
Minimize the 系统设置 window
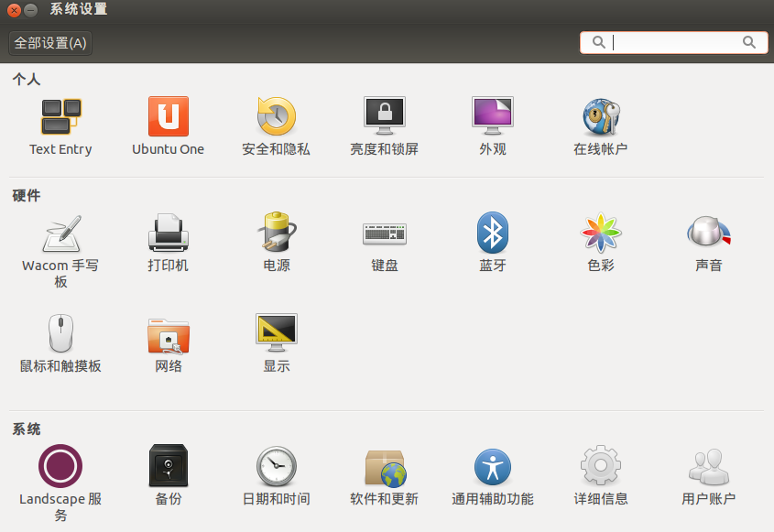pyautogui.click(x=30, y=10)
